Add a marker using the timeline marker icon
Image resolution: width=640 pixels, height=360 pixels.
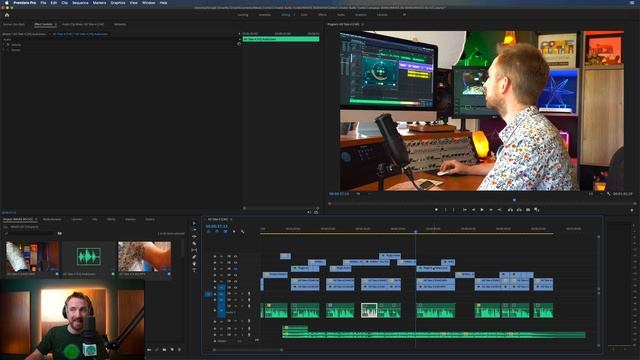pyautogui.click(x=234, y=231)
